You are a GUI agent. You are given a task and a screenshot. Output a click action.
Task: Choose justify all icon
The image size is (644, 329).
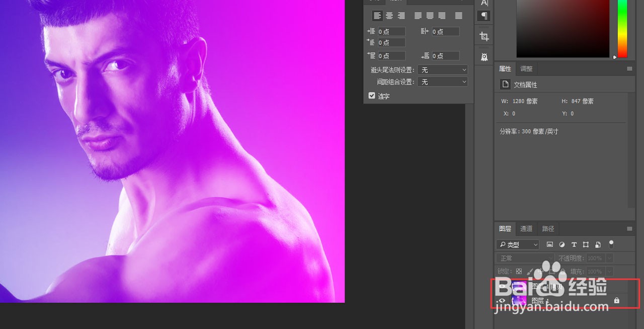(x=459, y=16)
